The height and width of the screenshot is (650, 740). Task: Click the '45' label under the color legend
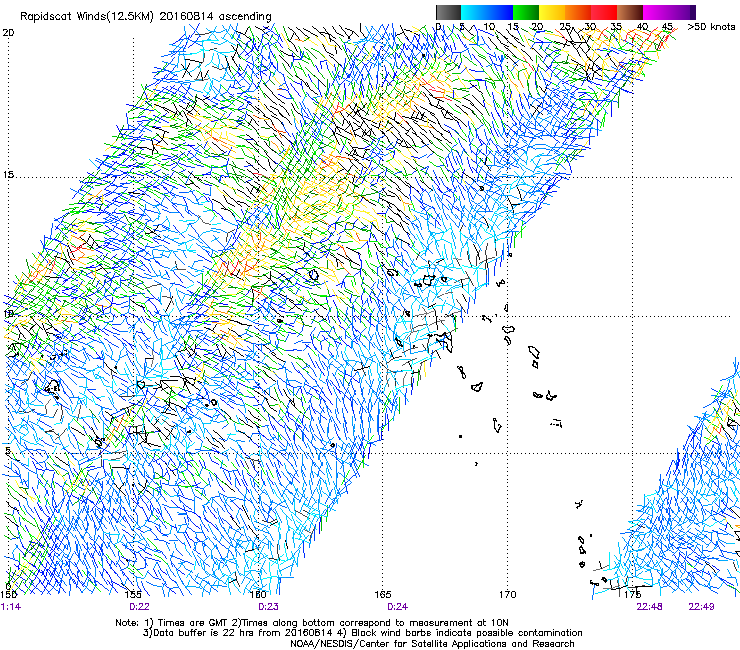point(667,27)
